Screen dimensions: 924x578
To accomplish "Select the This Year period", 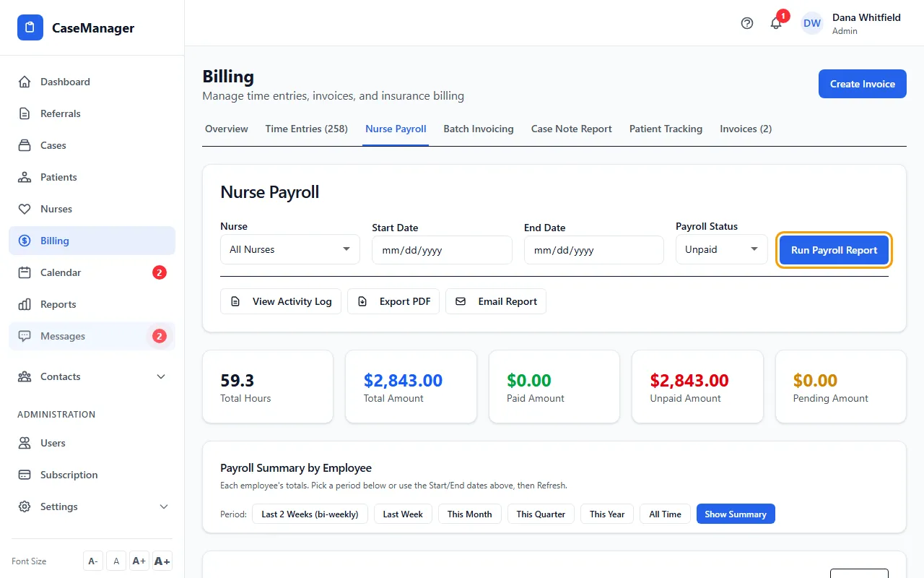I will tap(607, 514).
